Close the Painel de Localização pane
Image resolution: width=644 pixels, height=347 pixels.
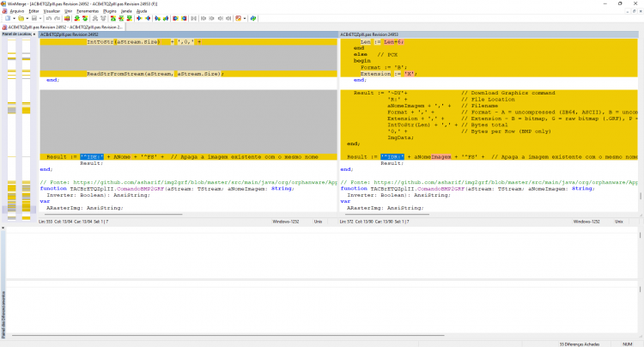(x=34, y=34)
